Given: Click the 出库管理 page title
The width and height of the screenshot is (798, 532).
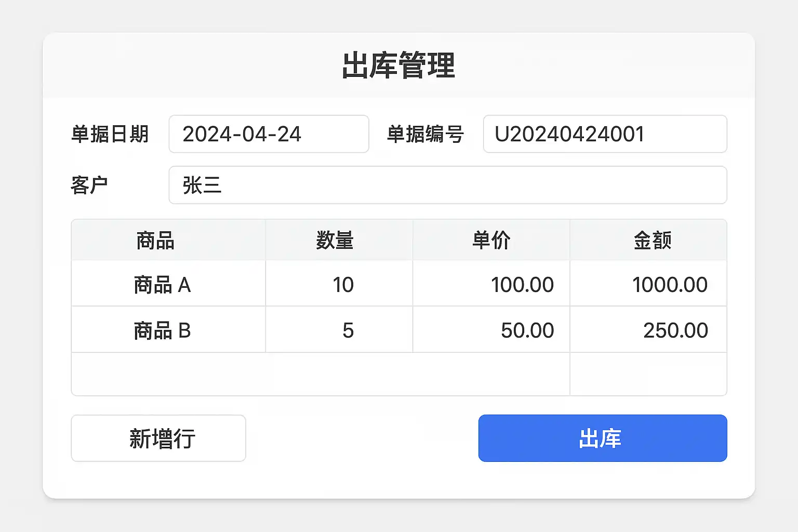Looking at the screenshot, I should pos(398,65).
